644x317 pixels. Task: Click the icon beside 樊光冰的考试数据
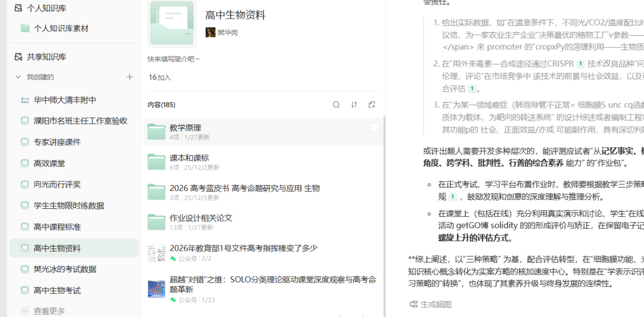coord(24,269)
